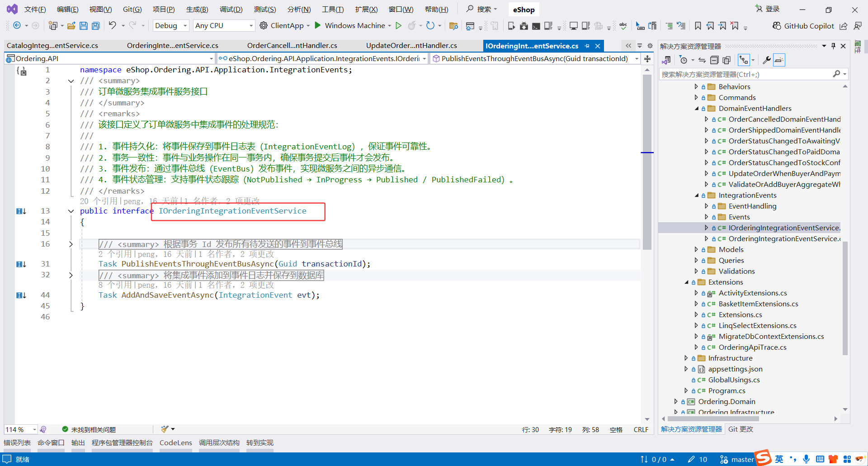Click the Navigate Backward arrow icon

pyautogui.click(x=17, y=25)
